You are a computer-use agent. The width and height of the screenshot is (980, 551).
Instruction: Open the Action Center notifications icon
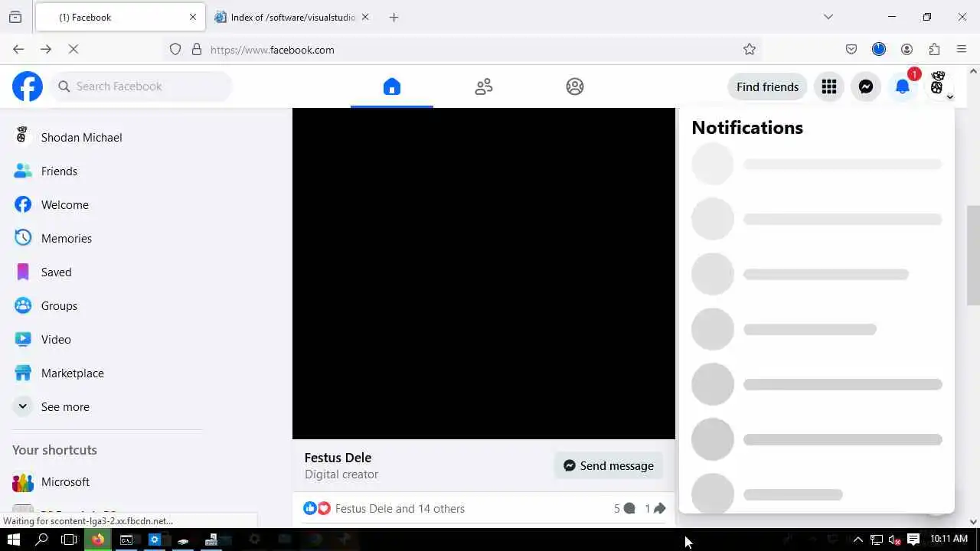[913, 540]
